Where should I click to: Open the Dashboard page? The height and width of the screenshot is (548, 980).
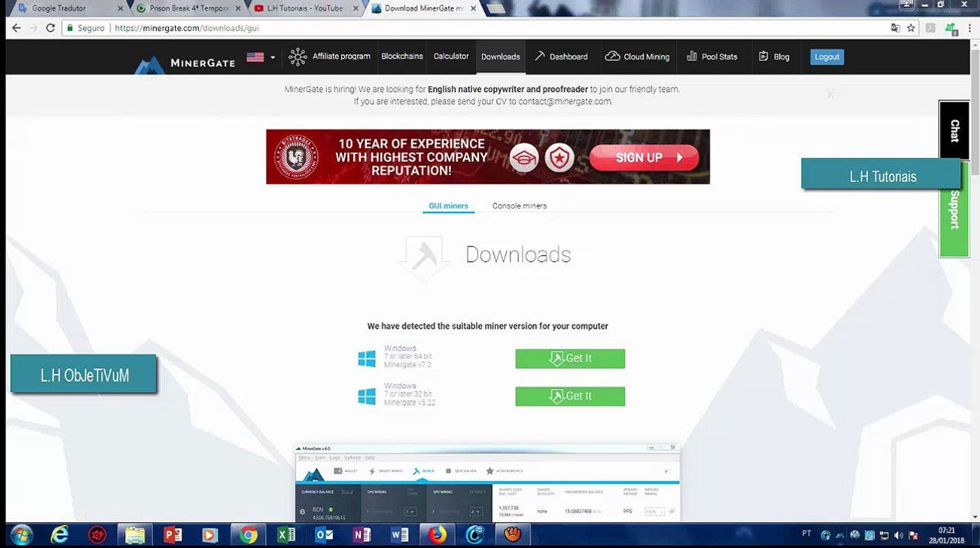[x=561, y=56]
